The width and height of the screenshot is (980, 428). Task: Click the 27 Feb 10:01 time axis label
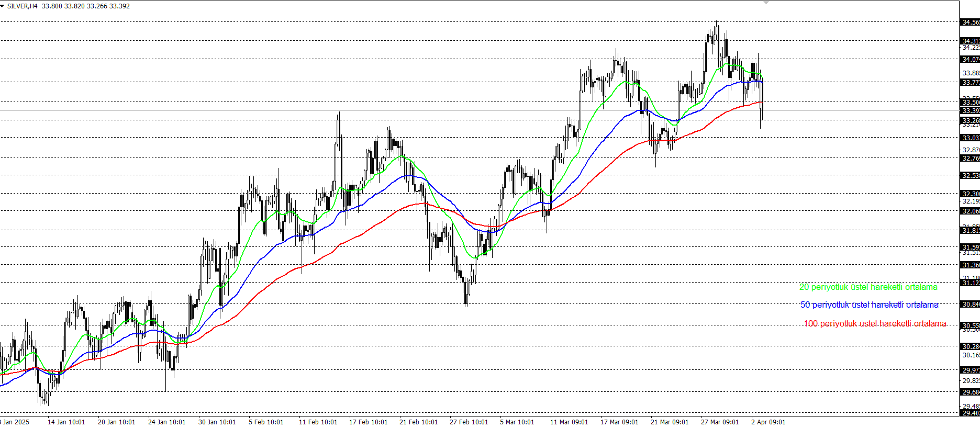[x=469, y=422]
